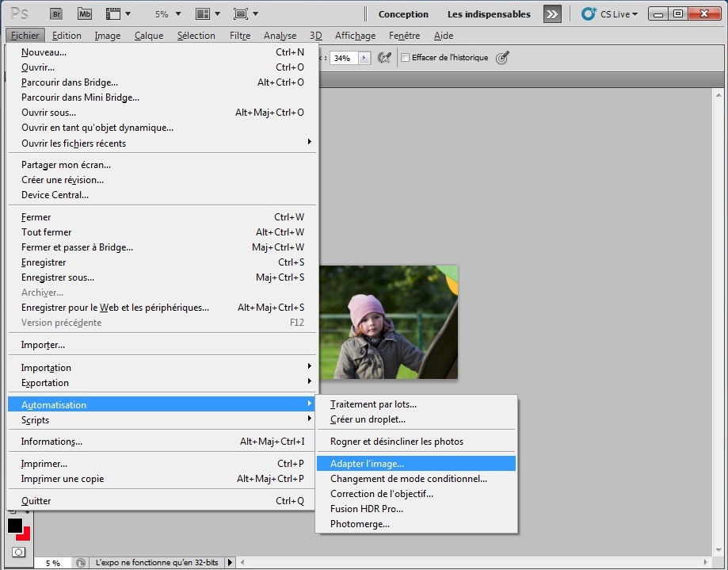This screenshot has width=728, height=570.
Task: Show more workspaces with double-arrow button
Action: (x=551, y=14)
